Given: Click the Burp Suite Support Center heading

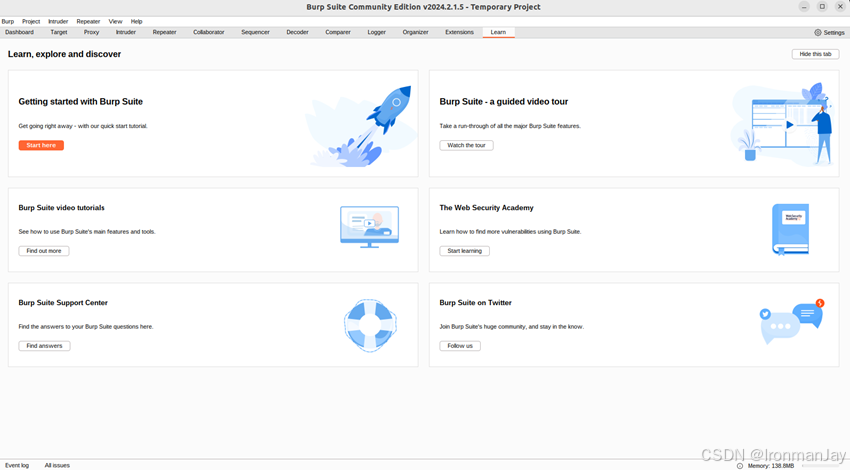Looking at the screenshot, I should (63, 302).
